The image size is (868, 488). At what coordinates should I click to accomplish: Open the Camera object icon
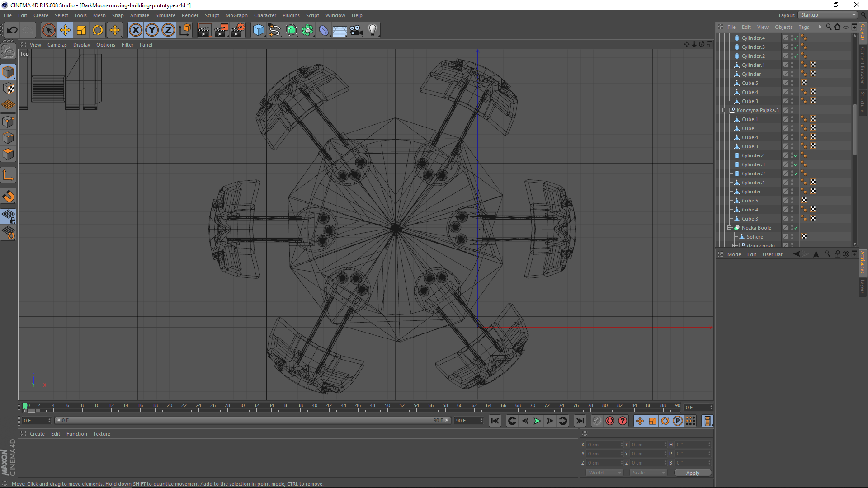coord(356,30)
